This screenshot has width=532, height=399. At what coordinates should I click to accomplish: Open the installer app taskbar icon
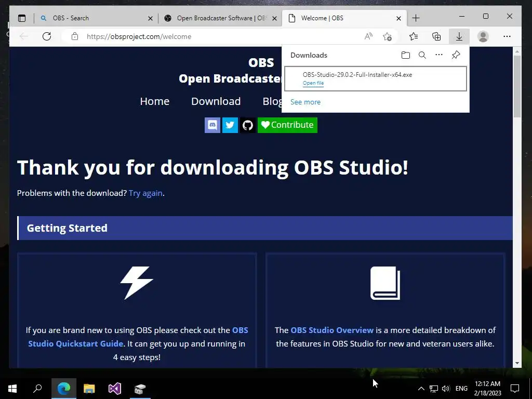pyautogui.click(x=140, y=389)
